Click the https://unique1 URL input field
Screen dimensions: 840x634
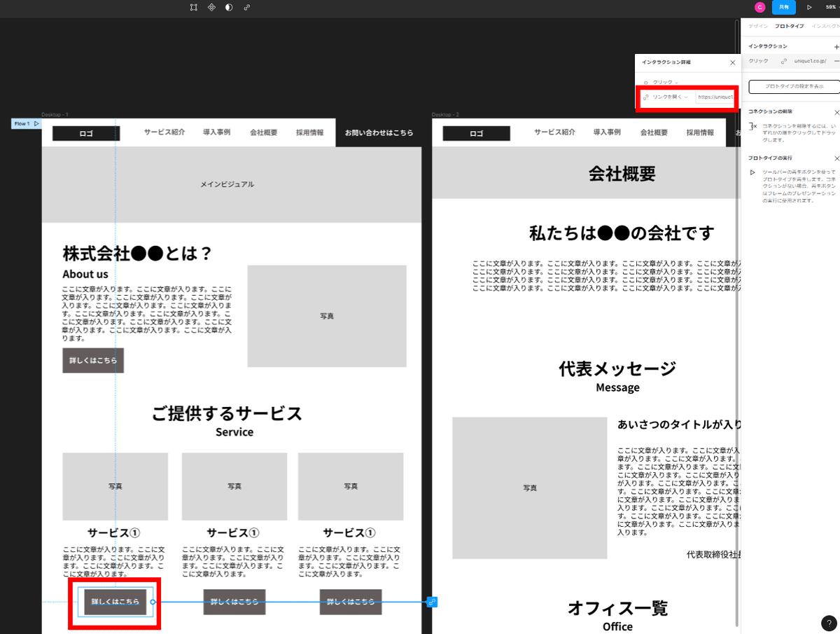click(715, 97)
